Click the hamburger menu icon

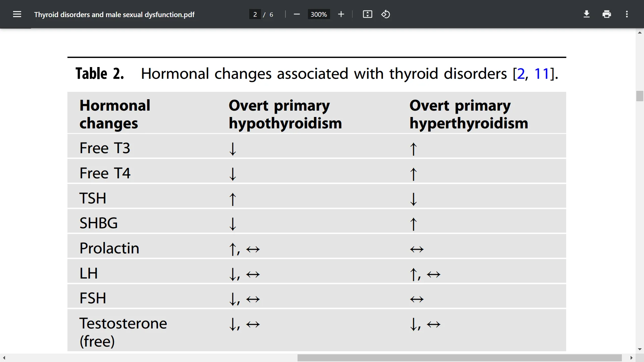click(x=16, y=14)
